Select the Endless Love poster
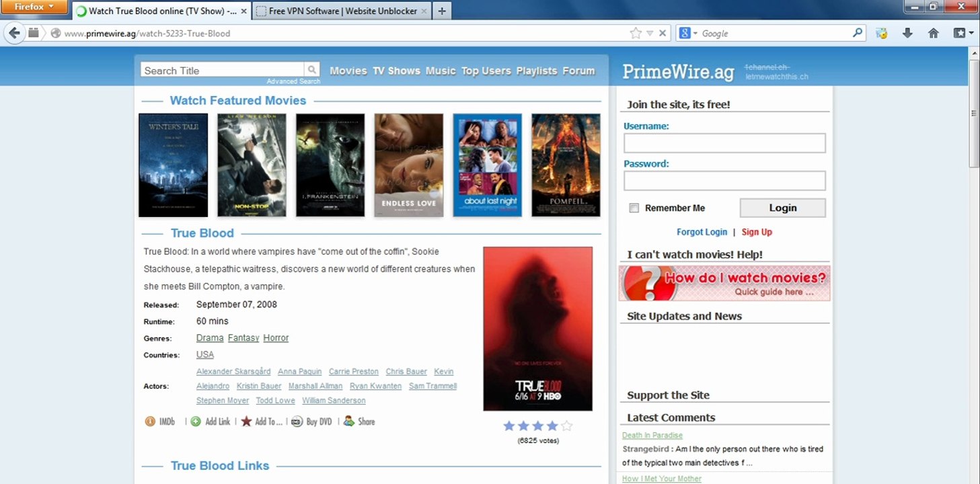 [x=409, y=165]
